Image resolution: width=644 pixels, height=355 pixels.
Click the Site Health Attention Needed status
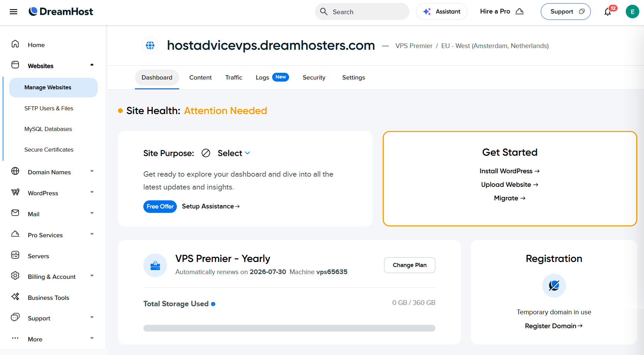(x=225, y=111)
